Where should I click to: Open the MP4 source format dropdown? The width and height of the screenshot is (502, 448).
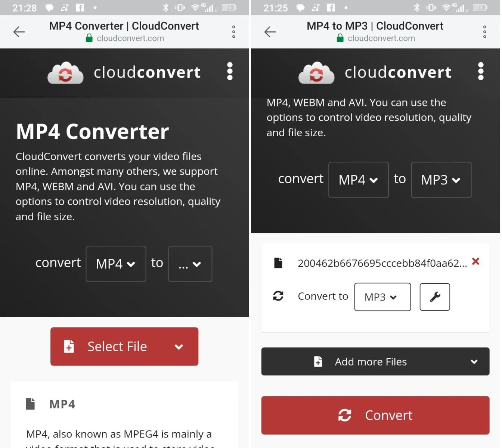click(x=116, y=264)
